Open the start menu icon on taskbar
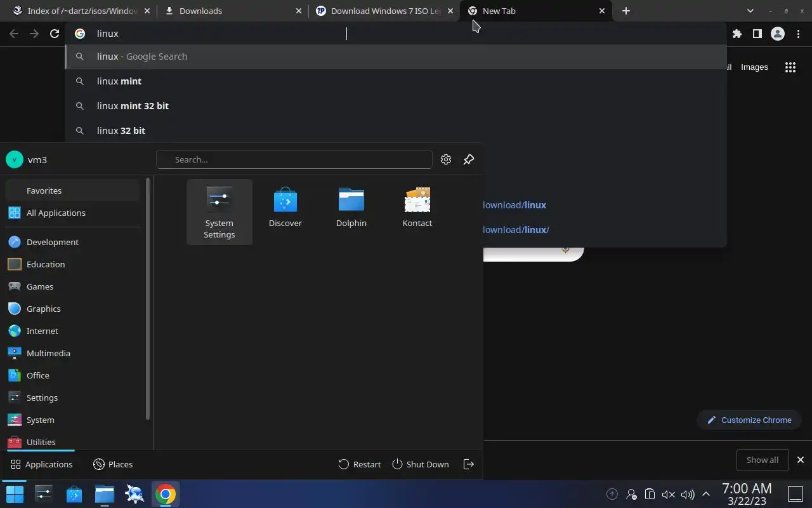This screenshot has height=508, width=812. (15, 494)
